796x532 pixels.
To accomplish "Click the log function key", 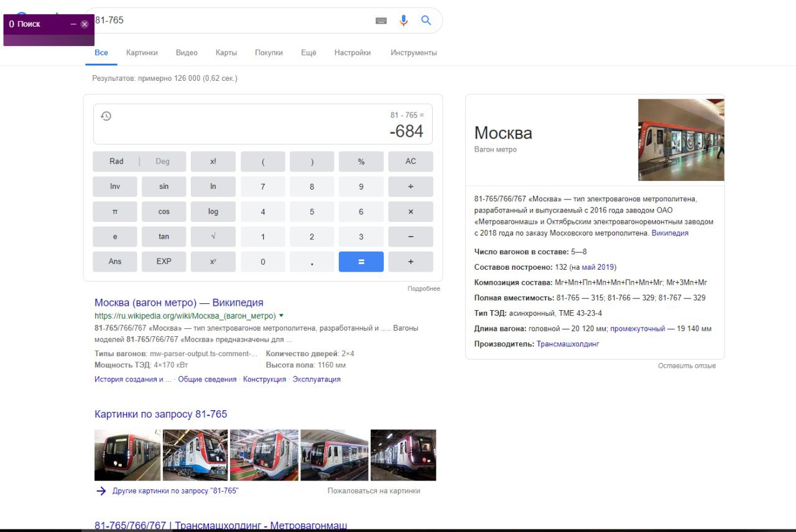I will click(x=213, y=211).
